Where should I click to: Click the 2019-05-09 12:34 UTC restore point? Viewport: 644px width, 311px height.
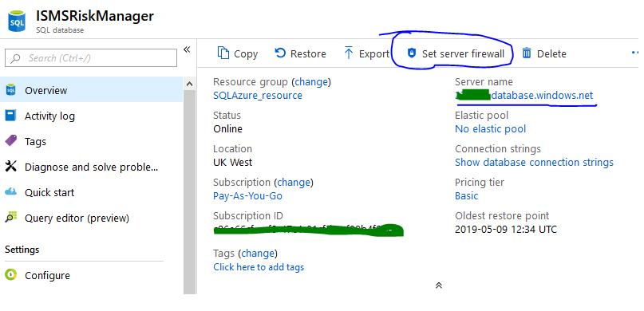[x=506, y=229]
